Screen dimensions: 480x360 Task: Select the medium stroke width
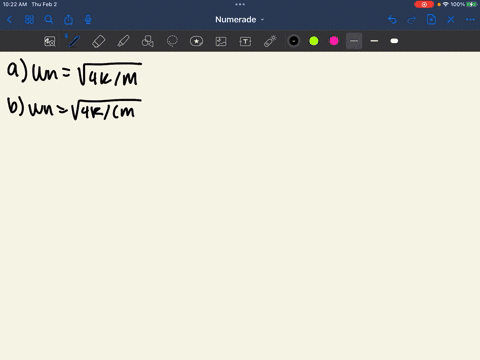tap(374, 41)
